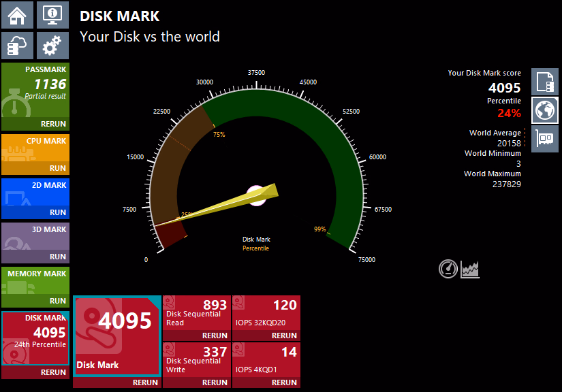The width and height of the screenshot is (562, 392).
Task: Open the settings gears icon
Action: point(52,46)
